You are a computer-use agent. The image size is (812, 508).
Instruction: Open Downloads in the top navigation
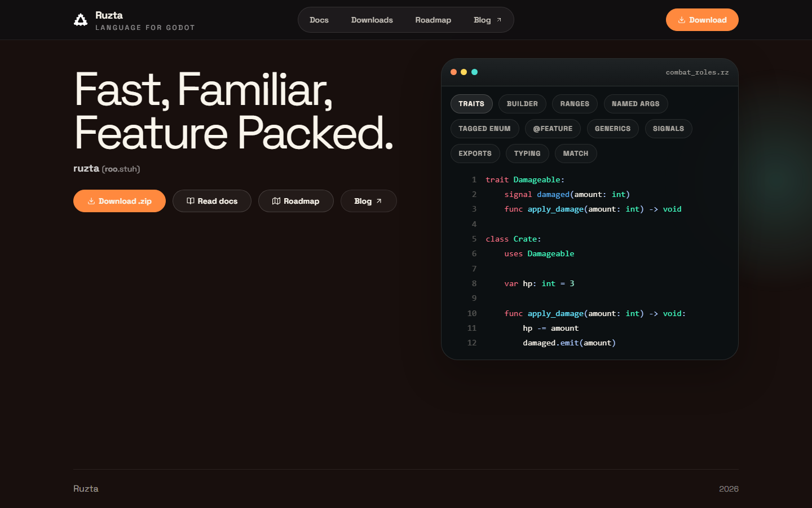pyautogui.click(x=372, y=20)
